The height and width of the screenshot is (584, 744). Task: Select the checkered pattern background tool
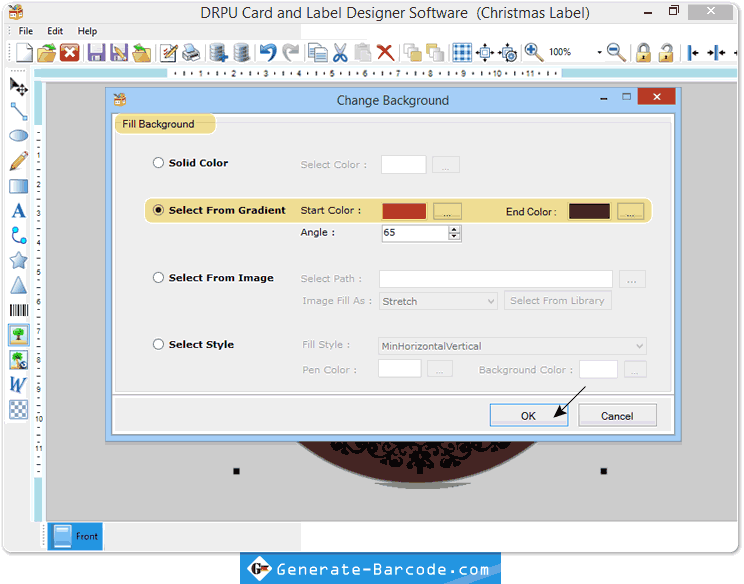pos(19,409)
